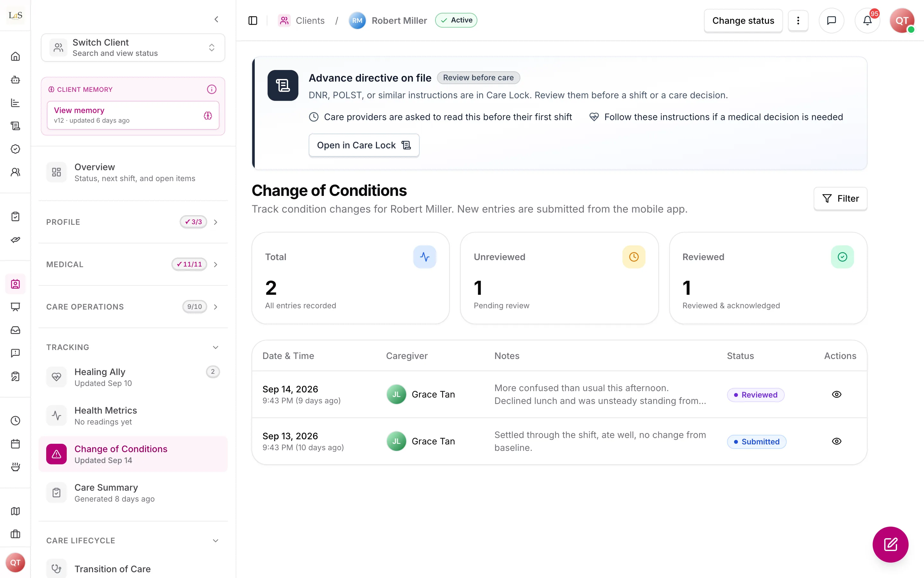Collapse the client sidebar arrow
The image size is (924, 578).
[217, 19]
